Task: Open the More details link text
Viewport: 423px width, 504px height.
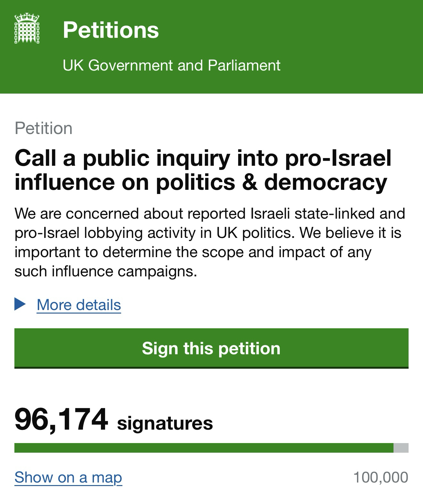Action: pos(79,305)
